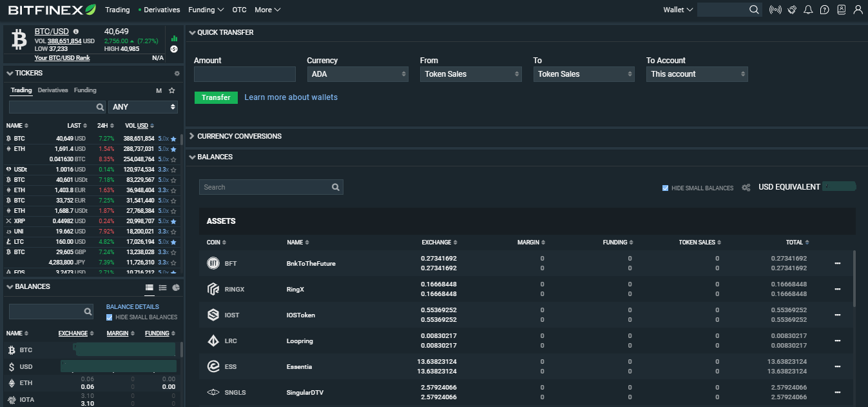Click the Amount input field
This screenshot has height=407, width=868.
click(x=244, y=74)
